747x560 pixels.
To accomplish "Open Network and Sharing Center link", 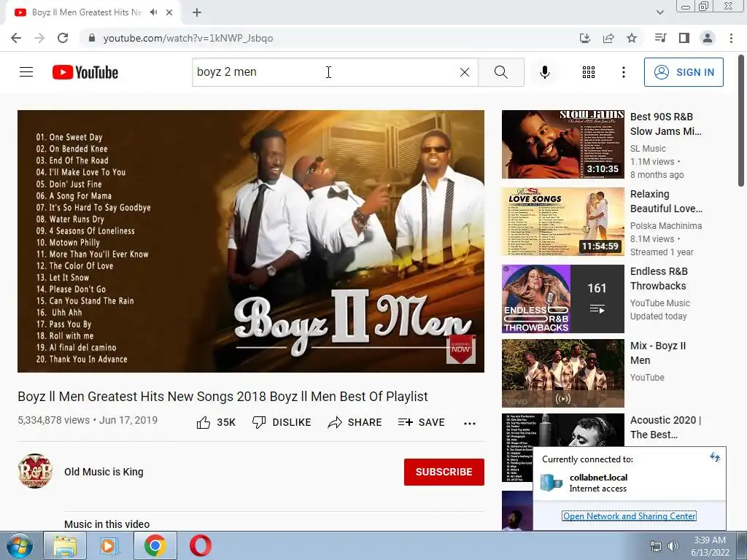I will coord(630,516).
